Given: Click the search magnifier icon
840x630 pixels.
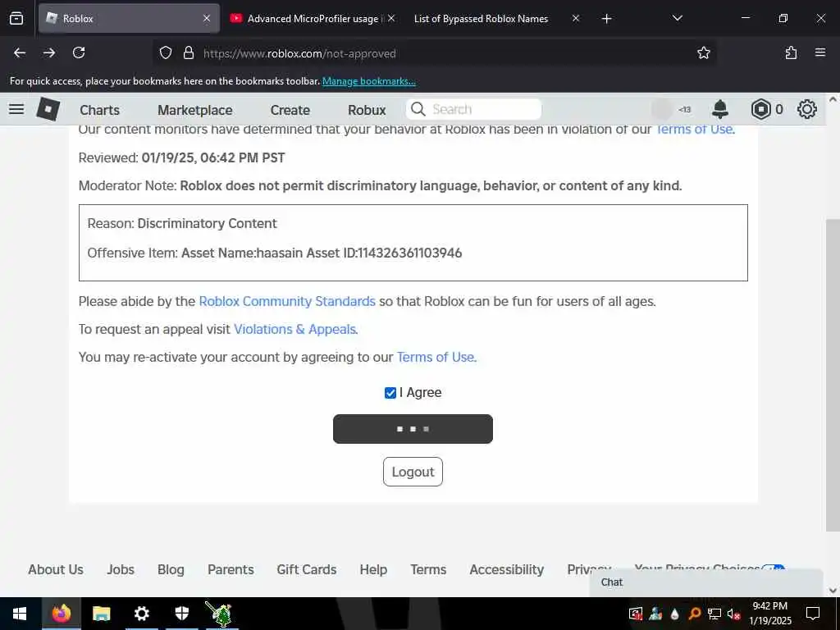Looking at the screenshot, I should pyautogui.click(x=418, y=109).
